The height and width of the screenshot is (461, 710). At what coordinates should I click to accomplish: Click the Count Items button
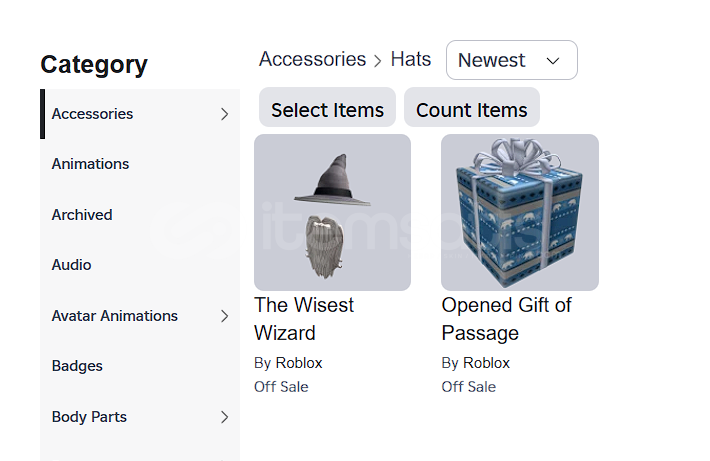tap(471, 110)
